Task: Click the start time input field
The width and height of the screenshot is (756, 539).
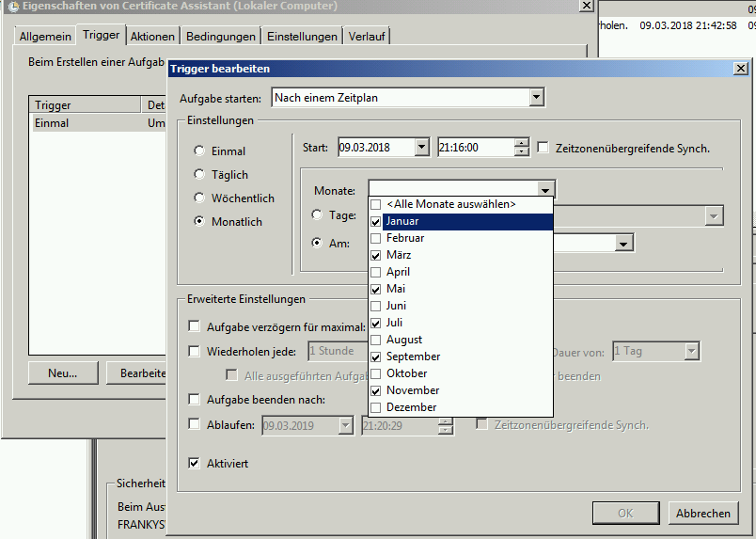Action: click(475, 148)
